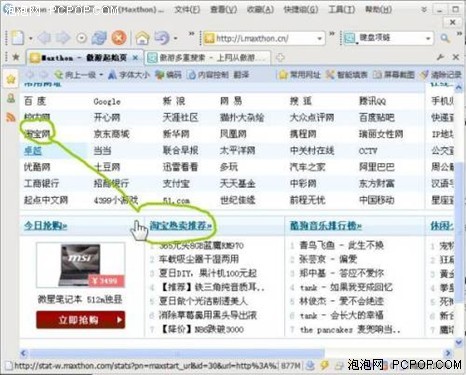Click the MSI laptop product thumbnail
The width and height of the screenshot is (466, 375).
click(x=81, y=265)
